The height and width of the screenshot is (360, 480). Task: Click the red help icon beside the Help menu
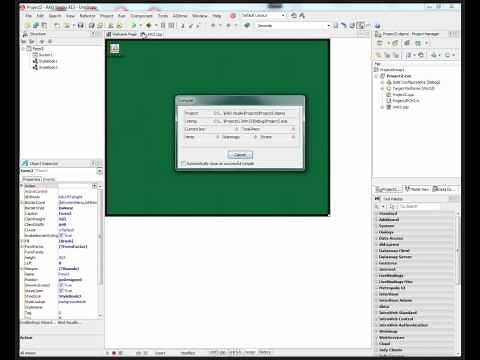click(233, 16)
